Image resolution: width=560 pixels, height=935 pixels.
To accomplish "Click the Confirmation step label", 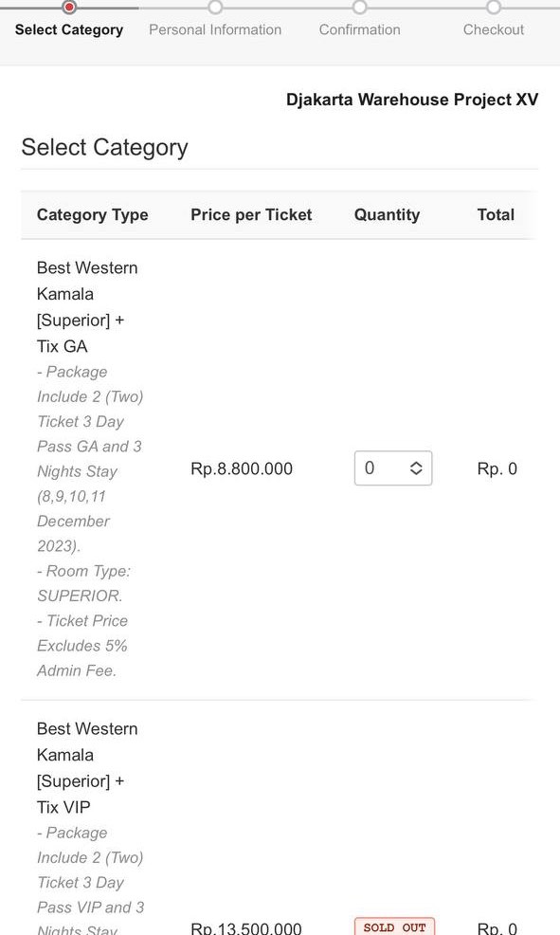I will coord(359,29).
